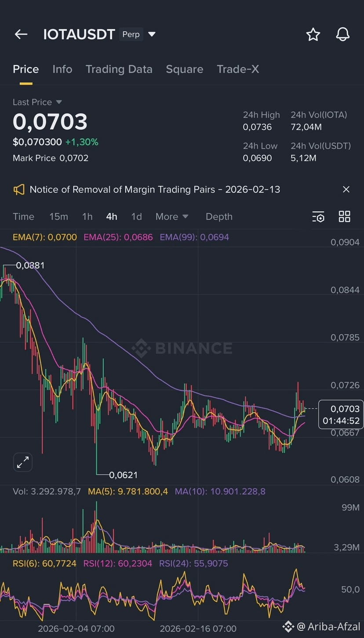This screenshot has height=638, width=364.
Task: Expand the More timeframes dropdown
Action: coord(172,216)
